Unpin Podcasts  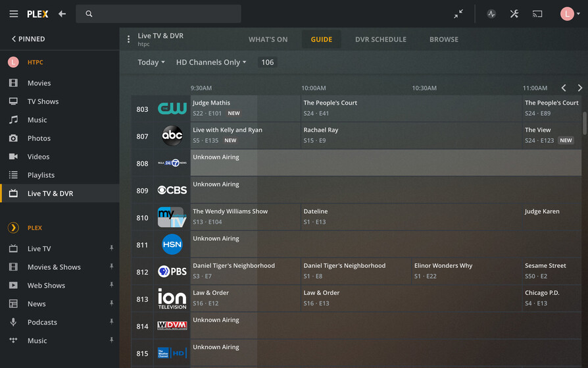[111, 322]
